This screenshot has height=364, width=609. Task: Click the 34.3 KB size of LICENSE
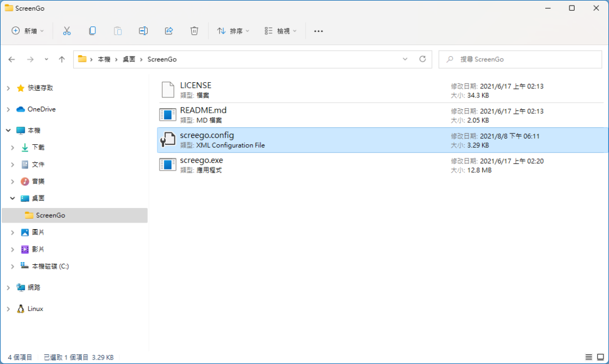(478, 95)
